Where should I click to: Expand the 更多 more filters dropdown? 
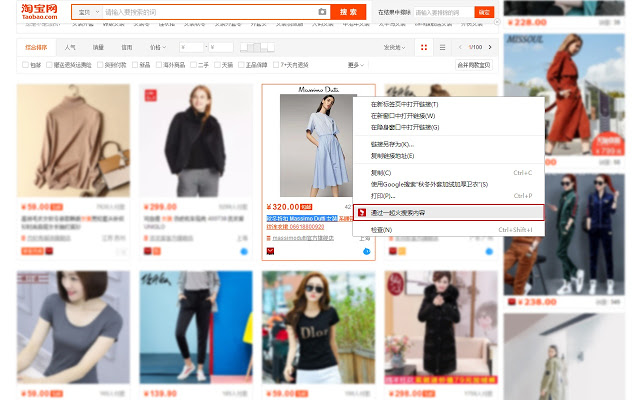pos(356,65)
